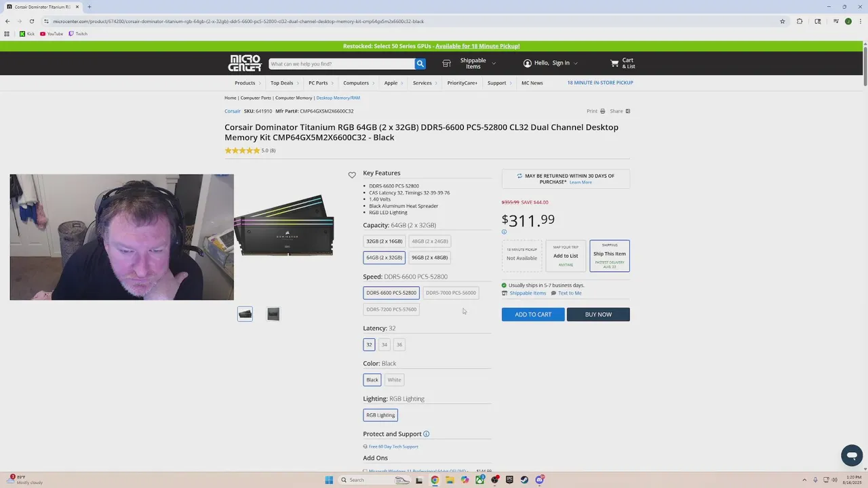
Task: Open the live chat bubble
Action: 852,455
